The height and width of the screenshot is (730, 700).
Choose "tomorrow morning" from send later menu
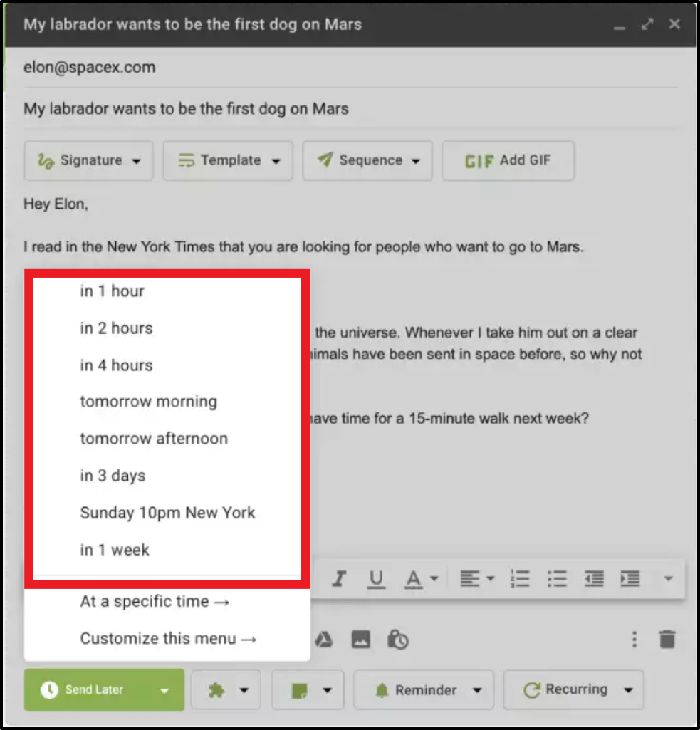tap(148, 402)
